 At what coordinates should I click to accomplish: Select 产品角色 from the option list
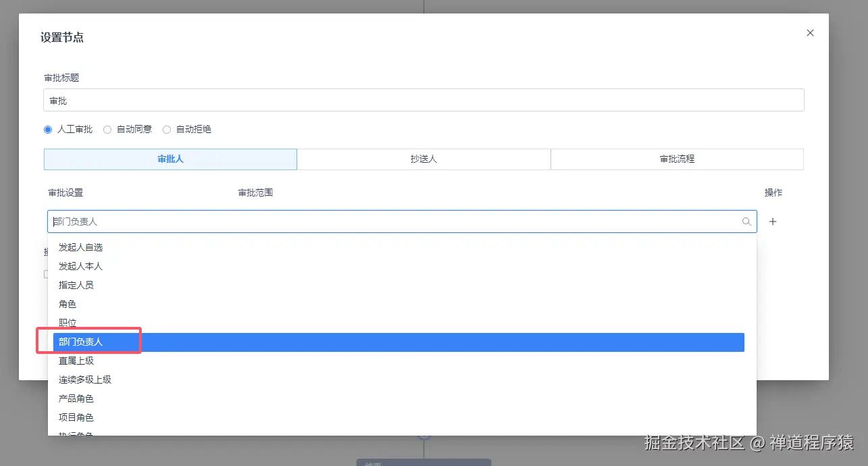click(76, 398)
